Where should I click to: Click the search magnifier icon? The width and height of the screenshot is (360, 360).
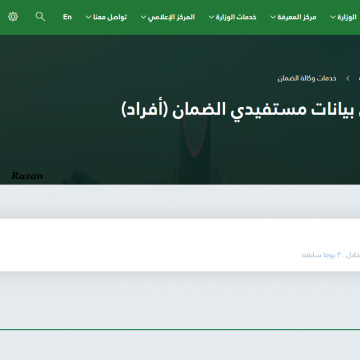point(40,16)
